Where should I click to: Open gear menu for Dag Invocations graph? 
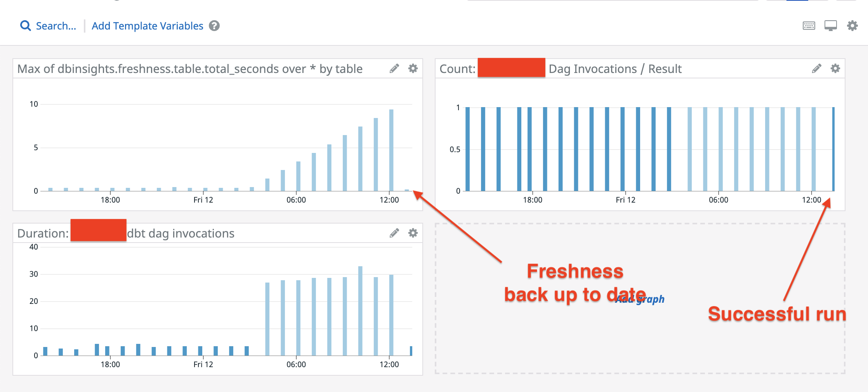pyautogui.click(x=835, y=69)
